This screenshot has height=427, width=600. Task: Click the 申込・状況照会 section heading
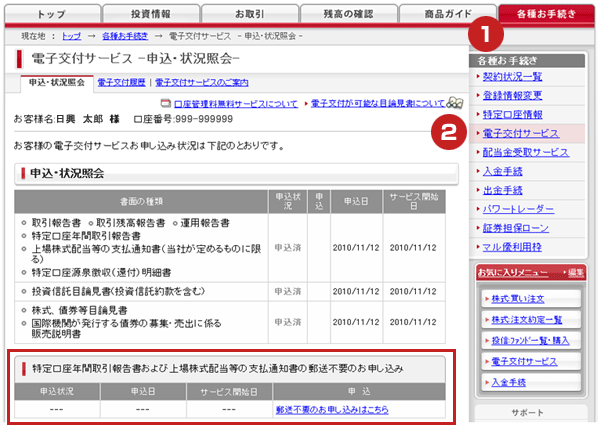pos(67,173)
